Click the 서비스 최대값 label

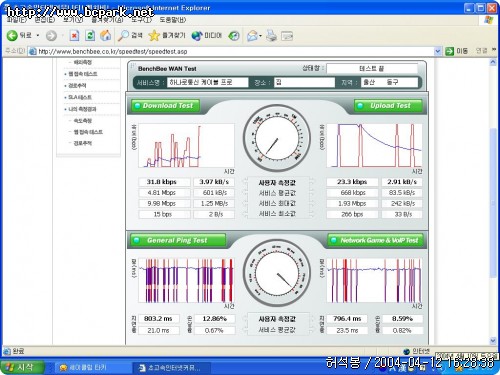[x=277, y=203]
